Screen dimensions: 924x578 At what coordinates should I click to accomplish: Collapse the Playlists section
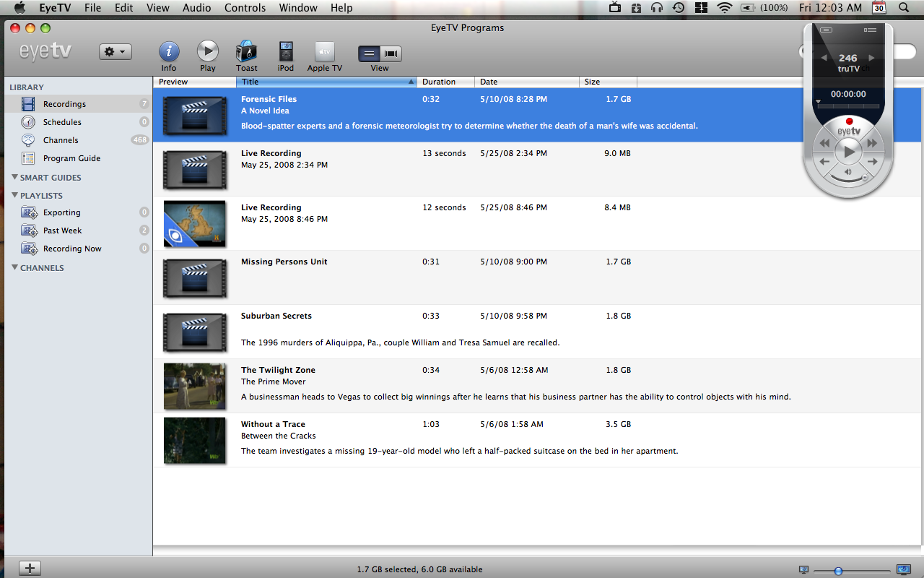pyautogui.click(x=14, y=195)
